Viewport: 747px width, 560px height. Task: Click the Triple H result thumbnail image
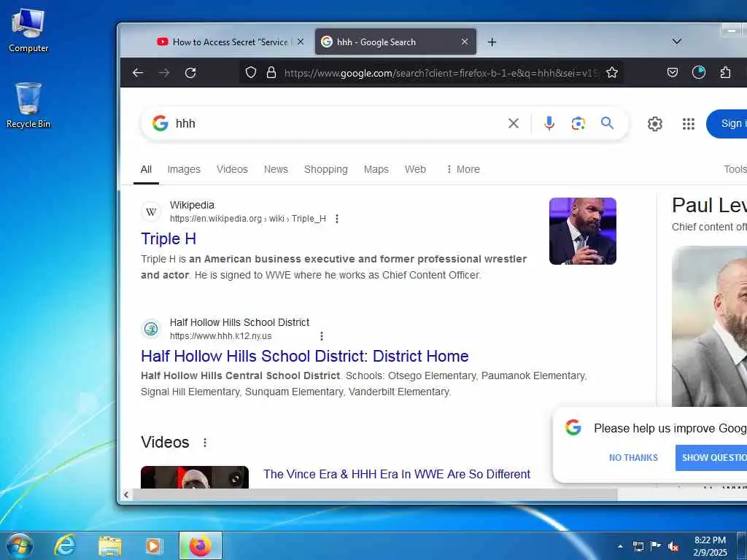pyautogui.click(x=583, y=231)
